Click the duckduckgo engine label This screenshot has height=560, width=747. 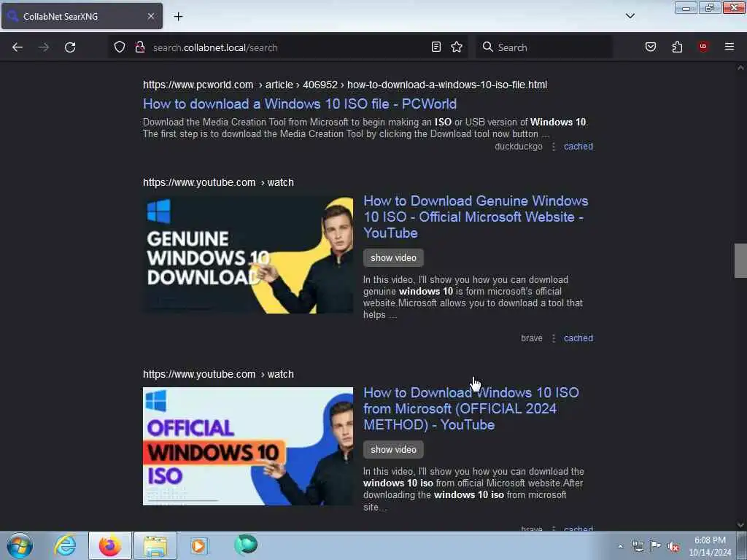point(519,147)
